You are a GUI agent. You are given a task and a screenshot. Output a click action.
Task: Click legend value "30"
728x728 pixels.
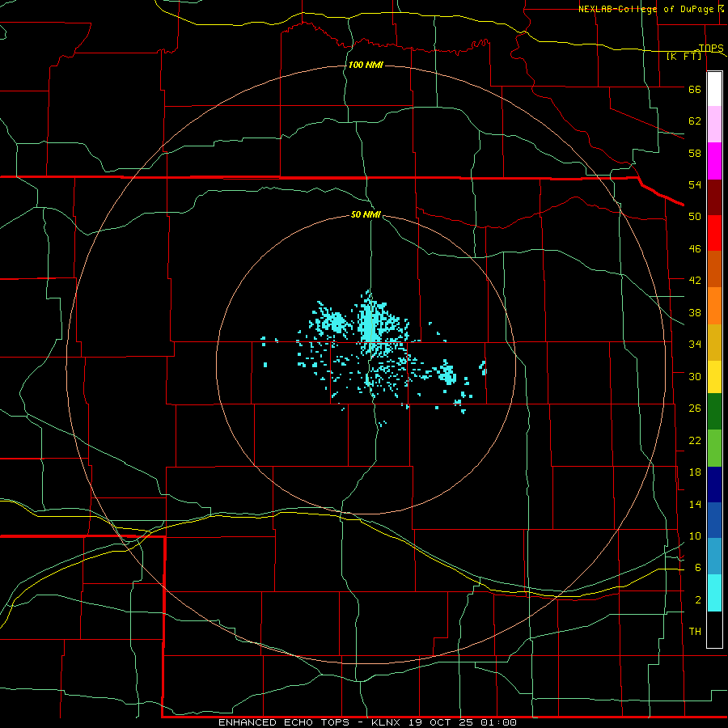click(x=695, y=376)
